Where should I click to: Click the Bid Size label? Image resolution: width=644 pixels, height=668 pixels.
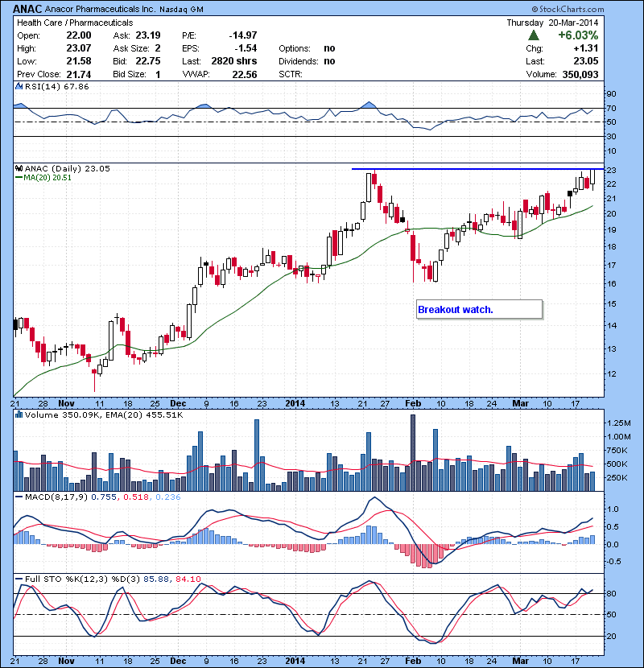[130, 74]
